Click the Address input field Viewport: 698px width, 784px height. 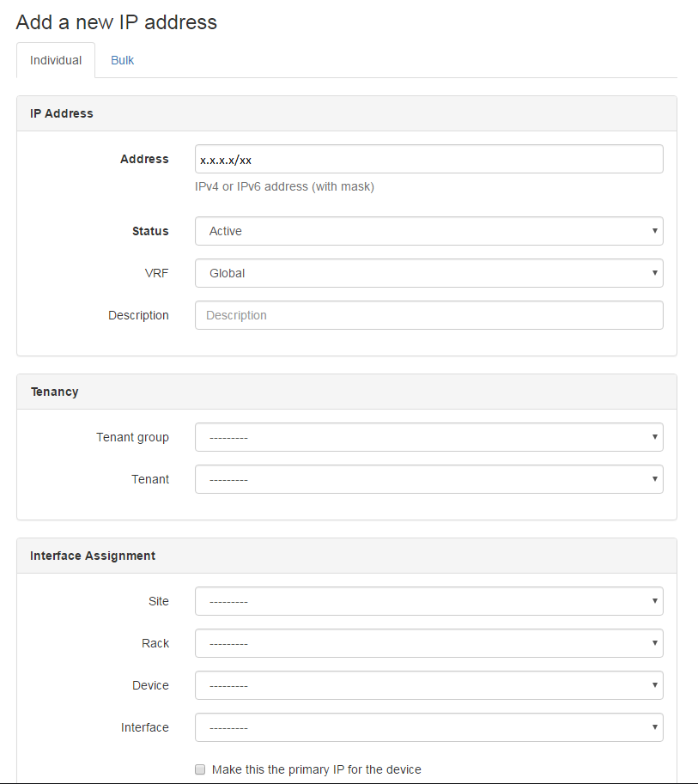[x=428, y=159]
